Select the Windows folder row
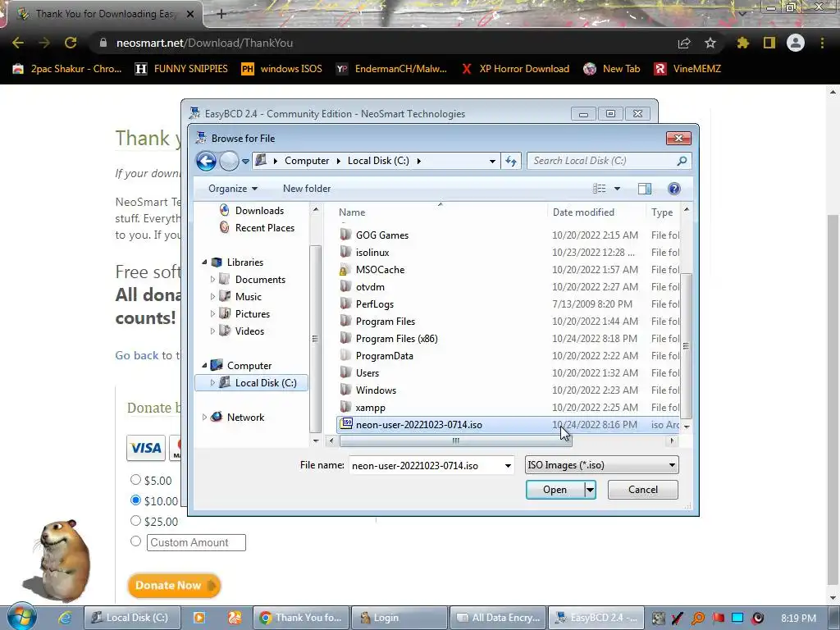Viewport: 840px width, 630px height. tap(509, 390)
